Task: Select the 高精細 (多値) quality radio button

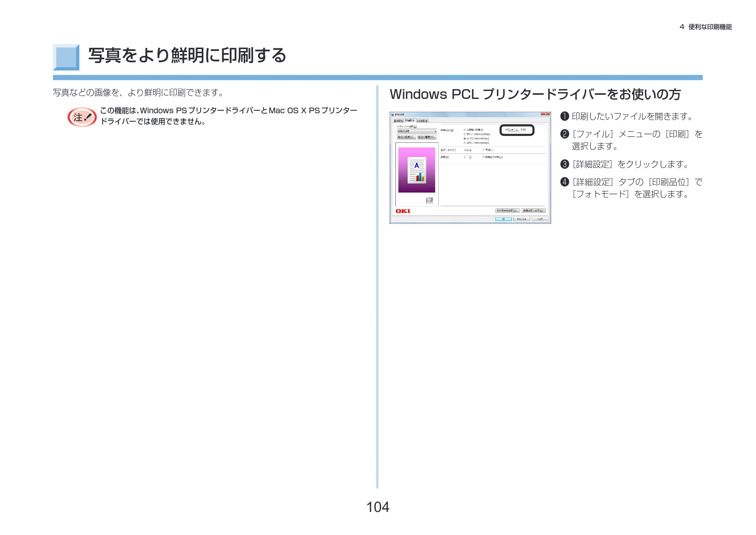Action: point(465,130)
